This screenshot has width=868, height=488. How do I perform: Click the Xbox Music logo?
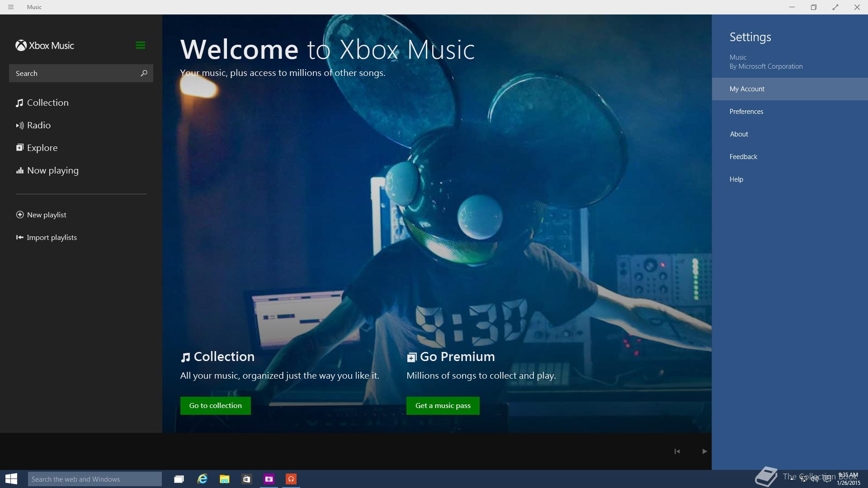[x=45, y=46]
